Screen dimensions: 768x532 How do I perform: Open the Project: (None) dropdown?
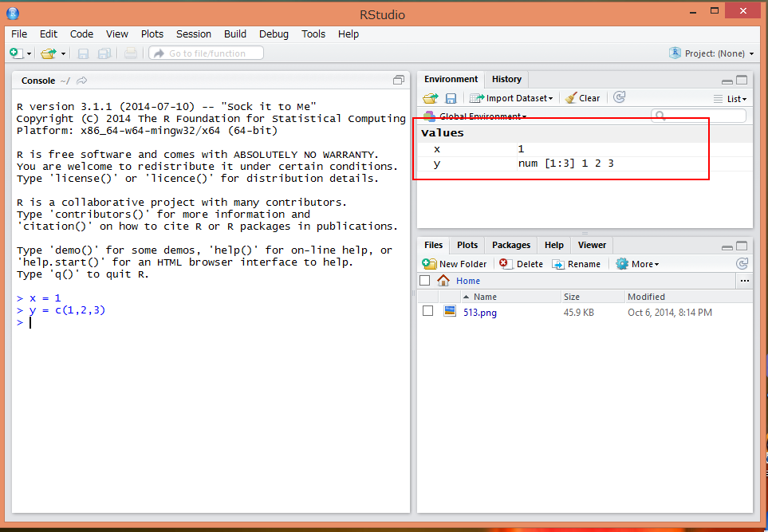[x=711, y=53]
